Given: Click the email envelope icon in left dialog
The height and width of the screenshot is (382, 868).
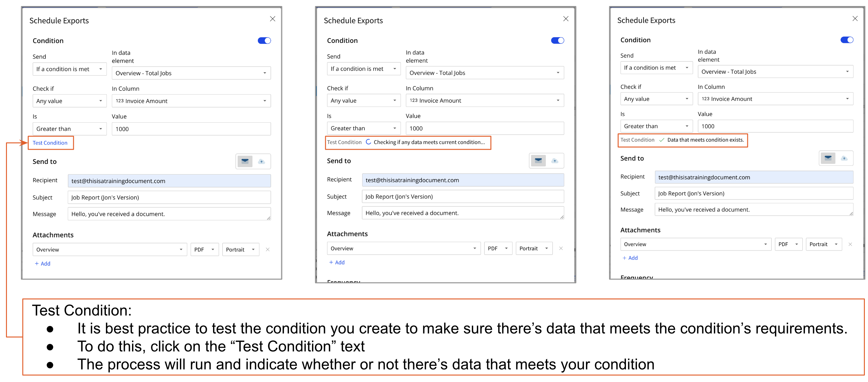Looking at the screenshot, I should 245,161.
